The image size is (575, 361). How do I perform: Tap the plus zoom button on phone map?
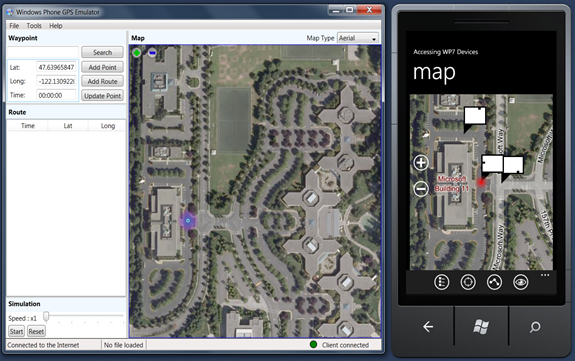click(x=421, y=163)
